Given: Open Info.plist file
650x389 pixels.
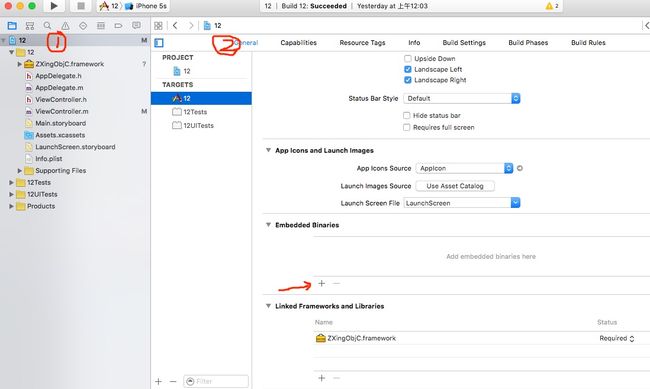Looking at the screenshot, I should pyautogui.click(x=49, y=159).
